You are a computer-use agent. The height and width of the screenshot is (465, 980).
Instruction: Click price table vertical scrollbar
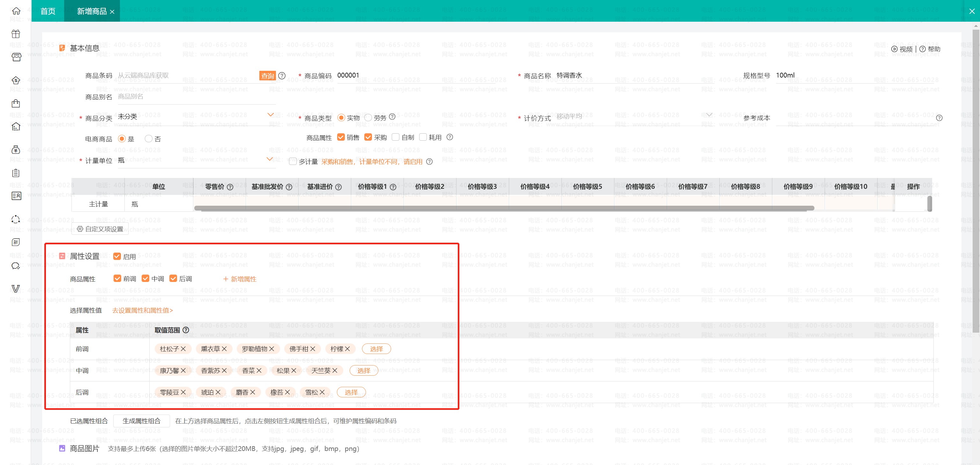929,204
